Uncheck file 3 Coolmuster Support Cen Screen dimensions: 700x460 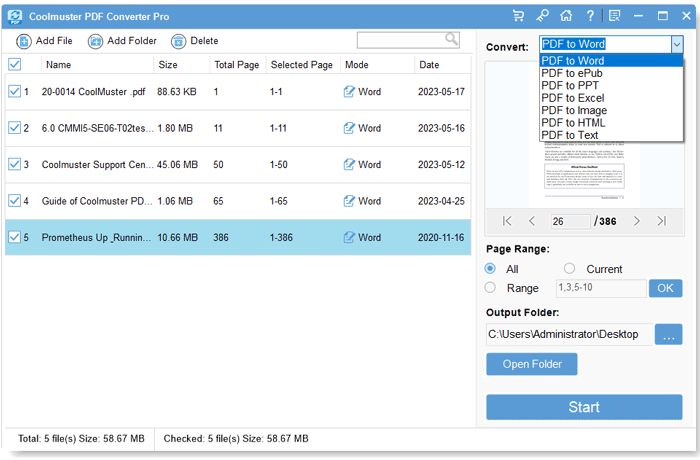pyautogui.click(x=14, y=164)
